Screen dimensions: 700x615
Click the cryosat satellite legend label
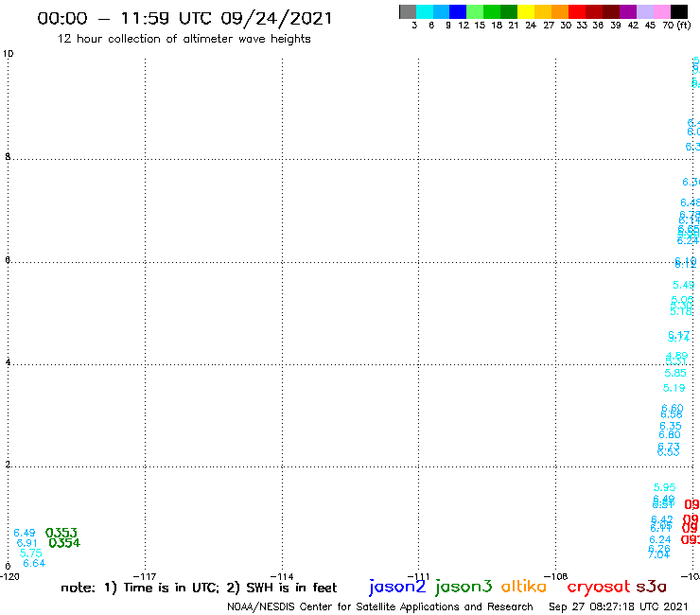pyautogui.click(x=598, y=587)
